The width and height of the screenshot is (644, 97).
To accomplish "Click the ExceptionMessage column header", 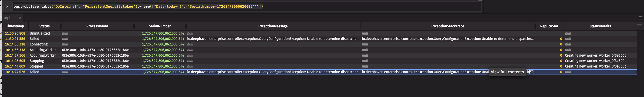I will 273,26.
